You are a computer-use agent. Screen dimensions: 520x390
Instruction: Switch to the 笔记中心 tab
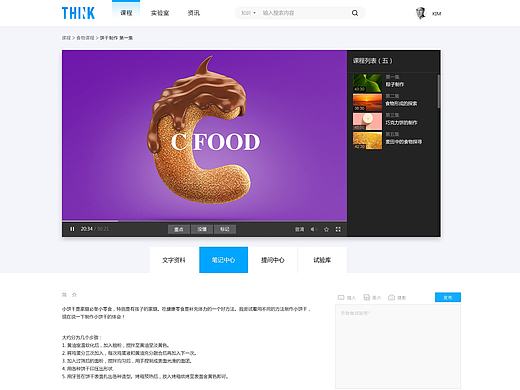[223, 260]
